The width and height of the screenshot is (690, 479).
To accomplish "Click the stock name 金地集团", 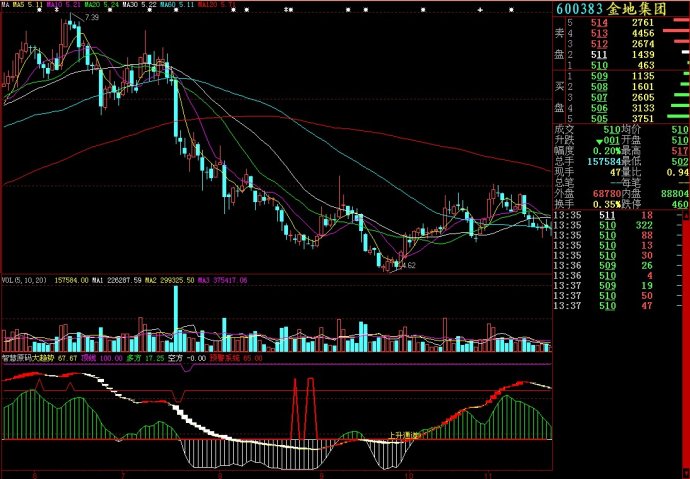I will [x=638, y=8].
